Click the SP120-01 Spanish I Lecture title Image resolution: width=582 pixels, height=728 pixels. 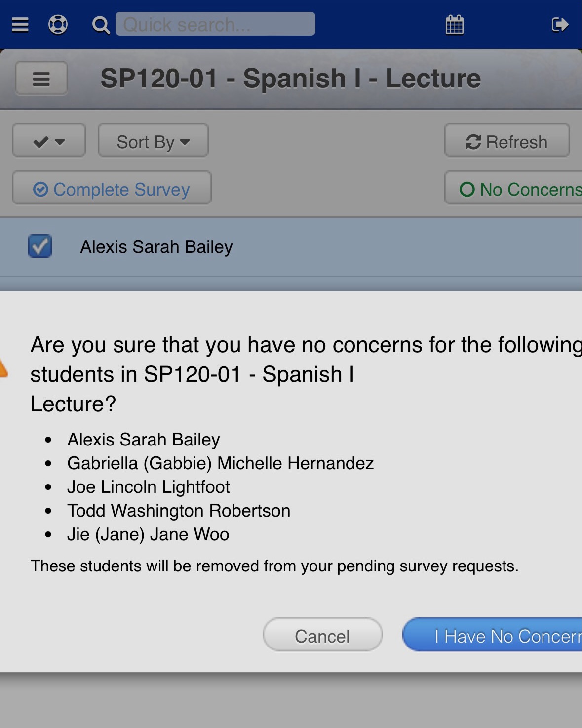[x=290, y=79]
